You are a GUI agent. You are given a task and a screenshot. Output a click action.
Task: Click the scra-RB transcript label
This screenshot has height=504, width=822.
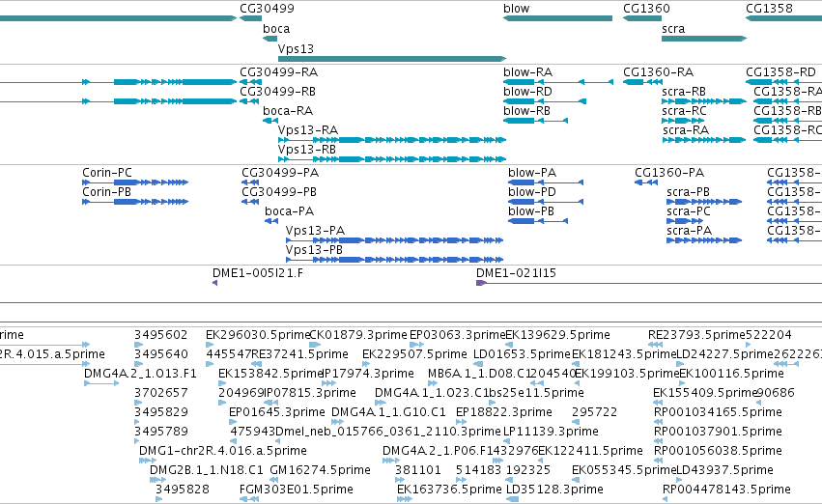click(x=684, y=91)
